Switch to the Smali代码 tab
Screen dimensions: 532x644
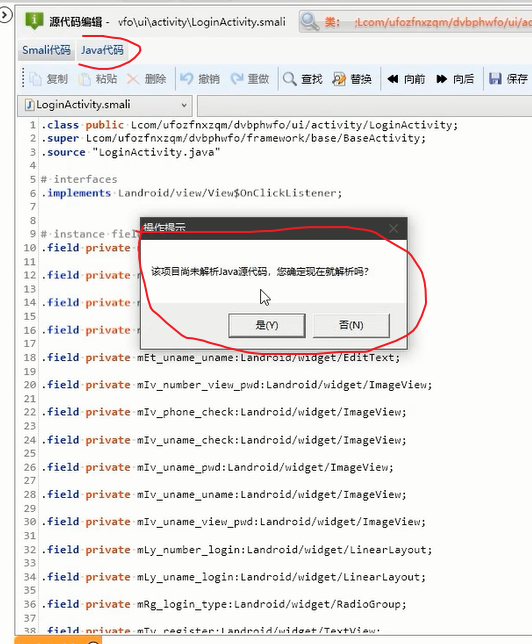coord(46,50)
